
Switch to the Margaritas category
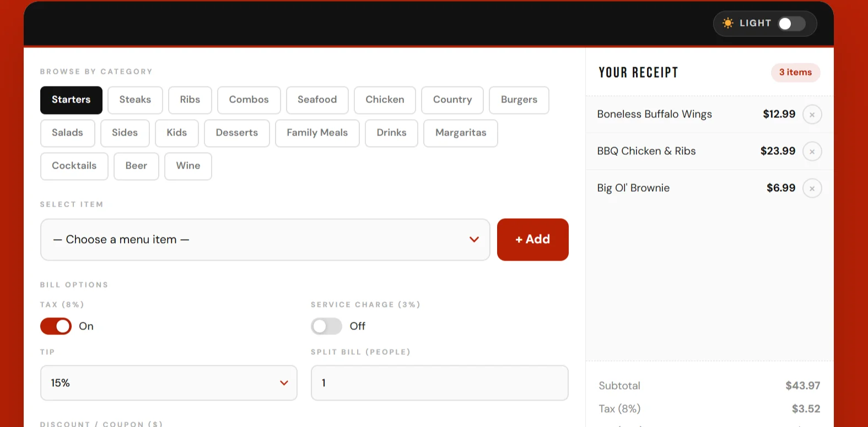pos(461,133)
